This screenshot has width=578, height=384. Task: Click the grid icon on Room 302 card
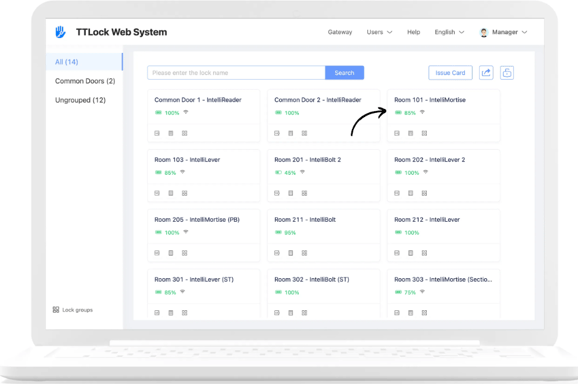point(304,313)
